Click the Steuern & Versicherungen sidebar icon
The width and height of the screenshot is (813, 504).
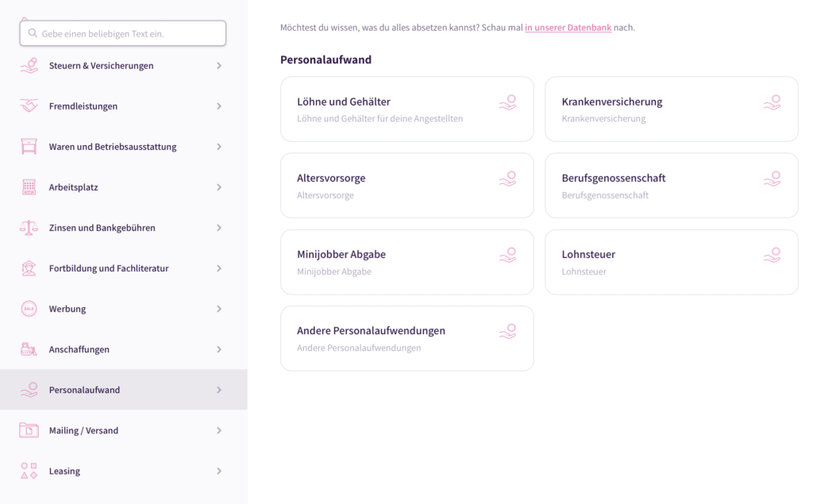coord(29,66)
